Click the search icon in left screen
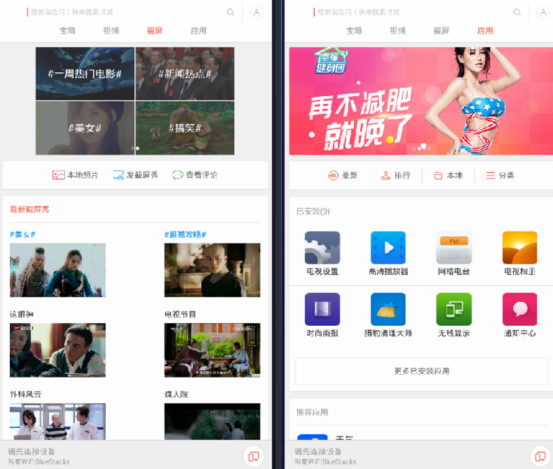Viewport: 553px width, 469px height. point(230,12)
